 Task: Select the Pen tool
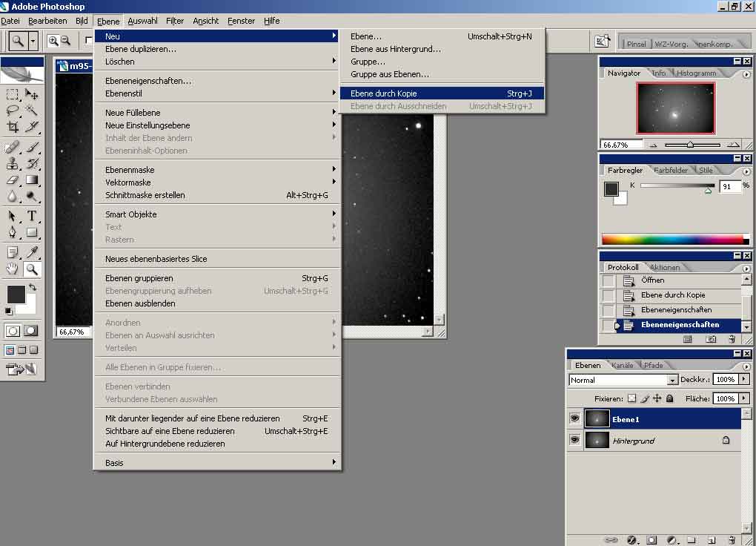click(13, 232)
